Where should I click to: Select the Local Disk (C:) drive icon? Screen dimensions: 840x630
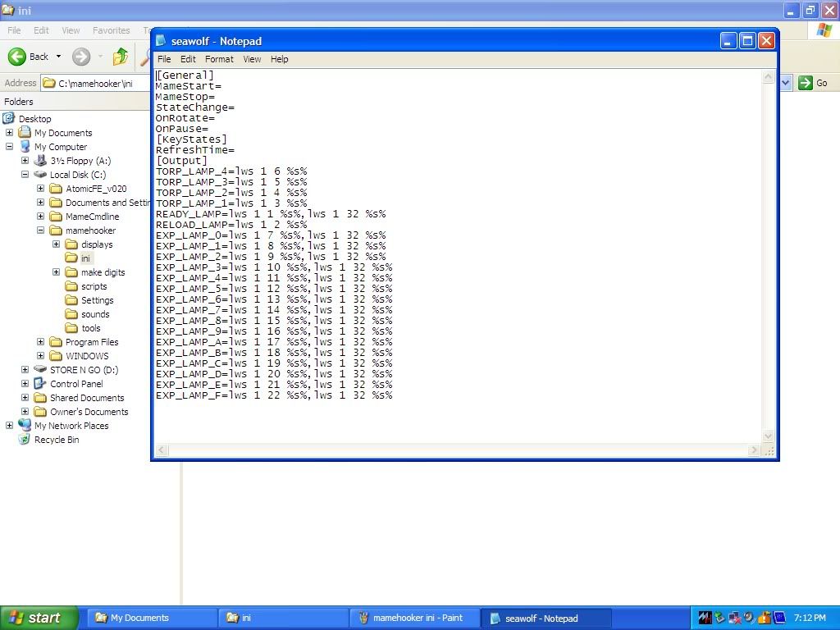click(40, 174)
